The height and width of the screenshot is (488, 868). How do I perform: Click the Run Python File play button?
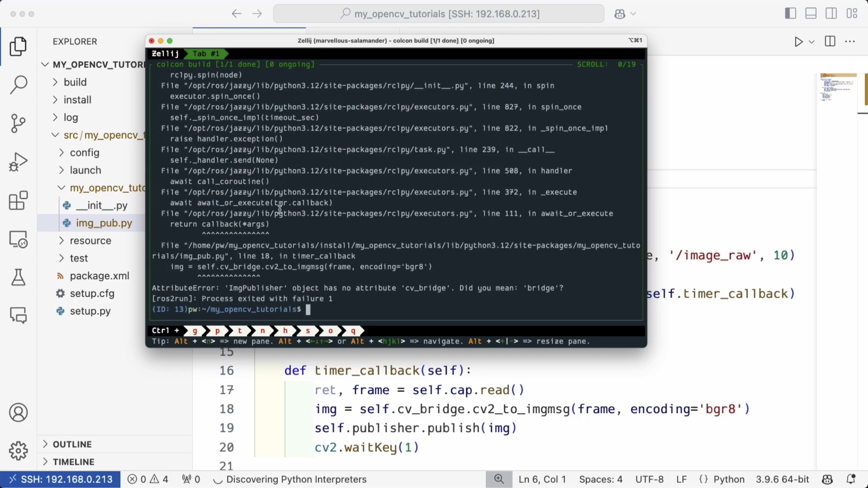pos(798,42)
